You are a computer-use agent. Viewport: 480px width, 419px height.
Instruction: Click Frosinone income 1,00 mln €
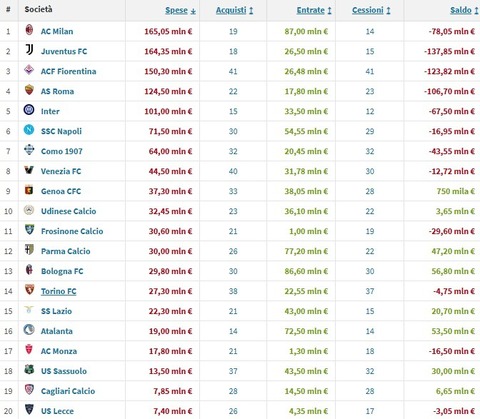309,231
